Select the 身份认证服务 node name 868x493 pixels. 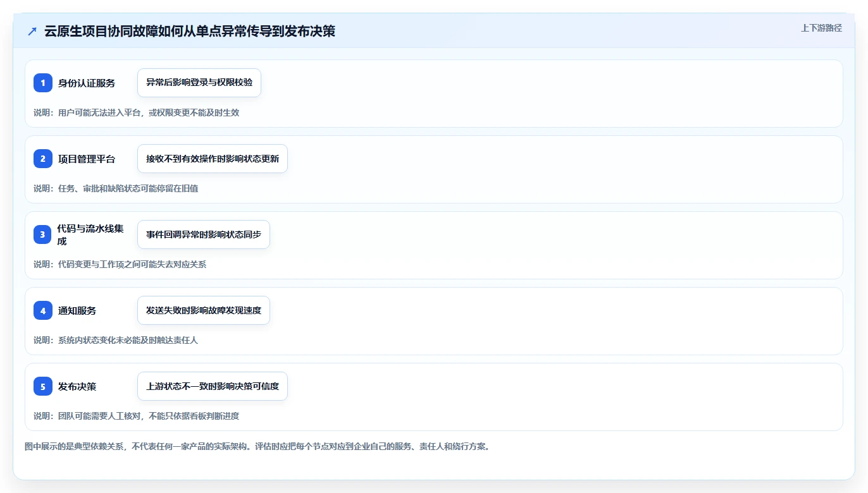[87, 83]
